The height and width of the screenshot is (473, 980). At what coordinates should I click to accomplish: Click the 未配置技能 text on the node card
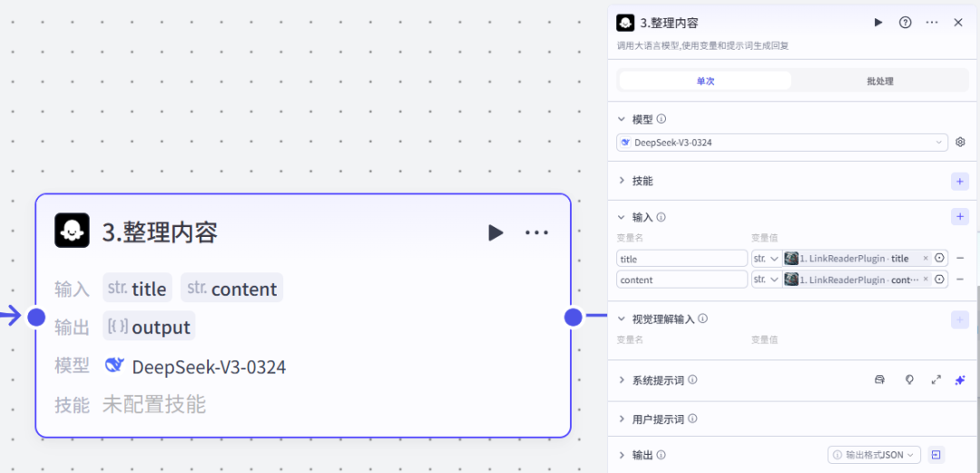coord(153,405)
